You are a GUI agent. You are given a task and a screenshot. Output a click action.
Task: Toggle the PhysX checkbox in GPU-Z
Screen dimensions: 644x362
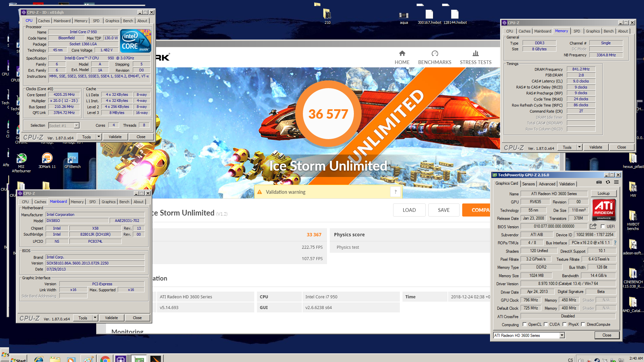click(x=565, y=324)
